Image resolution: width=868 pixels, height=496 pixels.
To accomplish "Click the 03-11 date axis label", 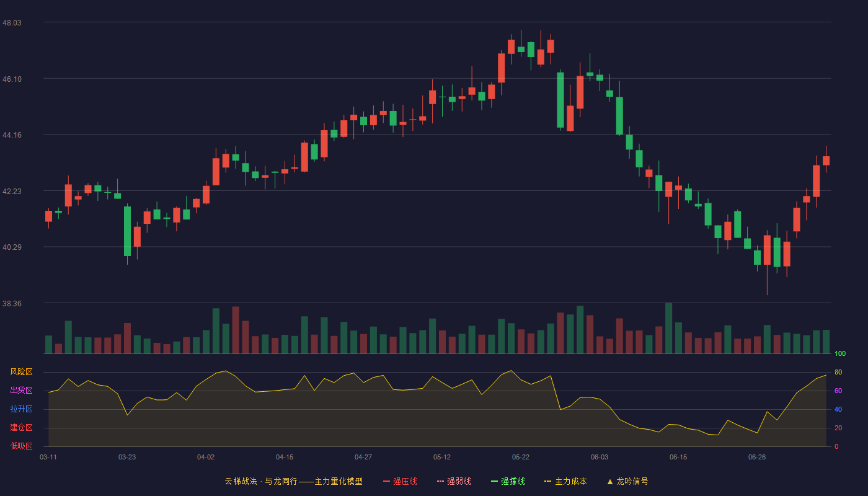I will 48,457.
